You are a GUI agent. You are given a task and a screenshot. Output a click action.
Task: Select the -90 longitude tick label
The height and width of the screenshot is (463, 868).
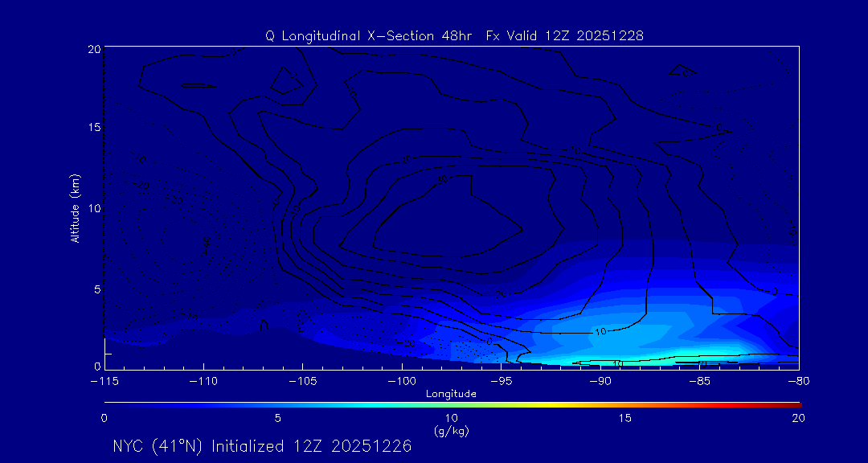tap(600, 382)
